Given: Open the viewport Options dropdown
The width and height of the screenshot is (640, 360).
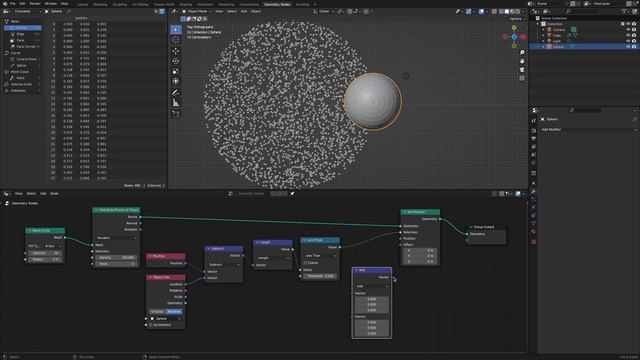Looking at the screenshot, I should 516,19.
